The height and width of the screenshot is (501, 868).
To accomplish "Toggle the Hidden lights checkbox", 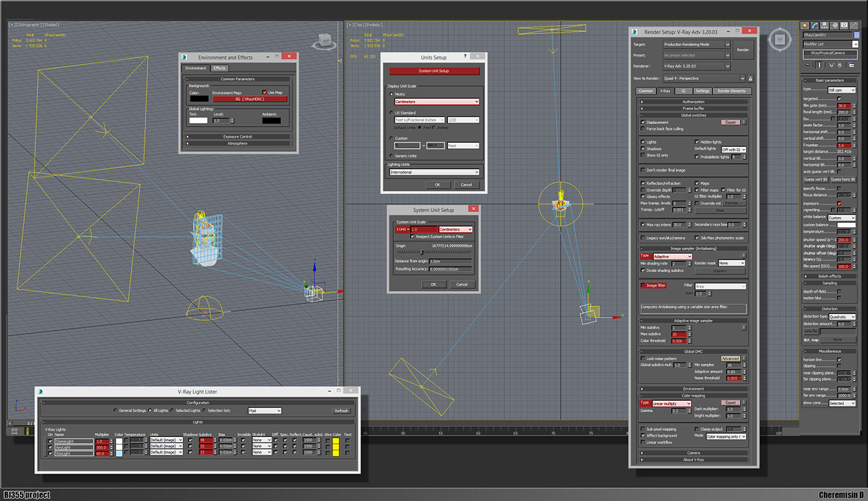I will tap(696, 142).
